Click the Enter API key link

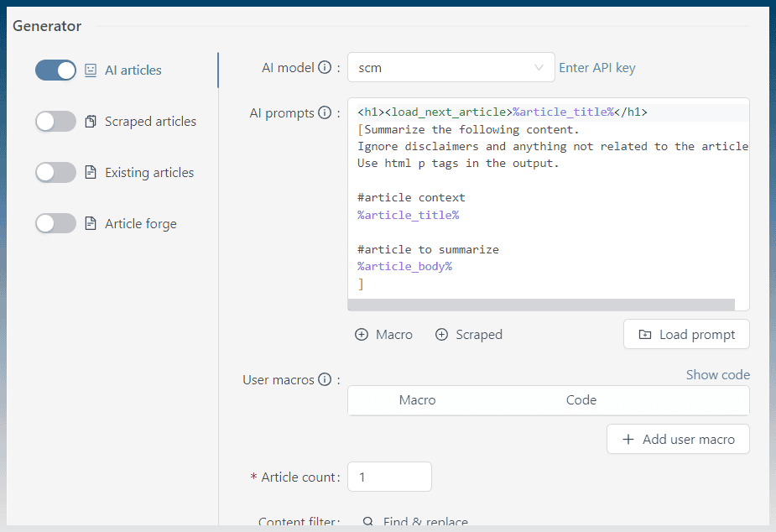coord(596,68)
